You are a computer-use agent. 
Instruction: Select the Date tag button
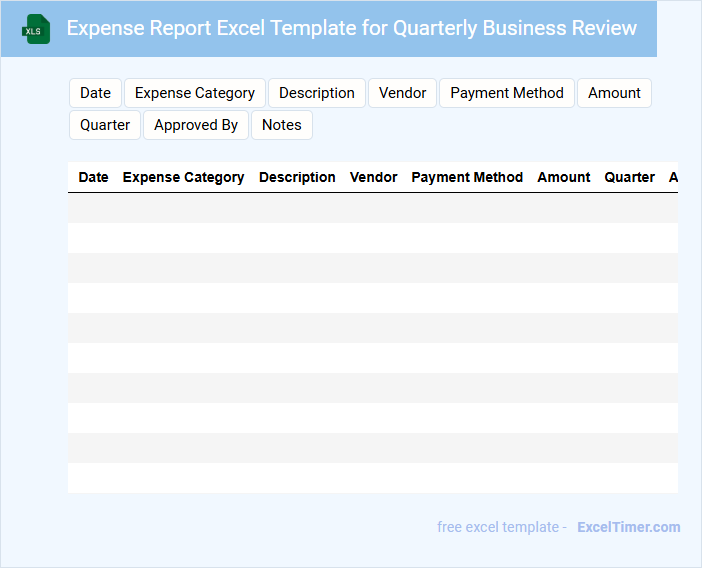[x=95, y=93]
